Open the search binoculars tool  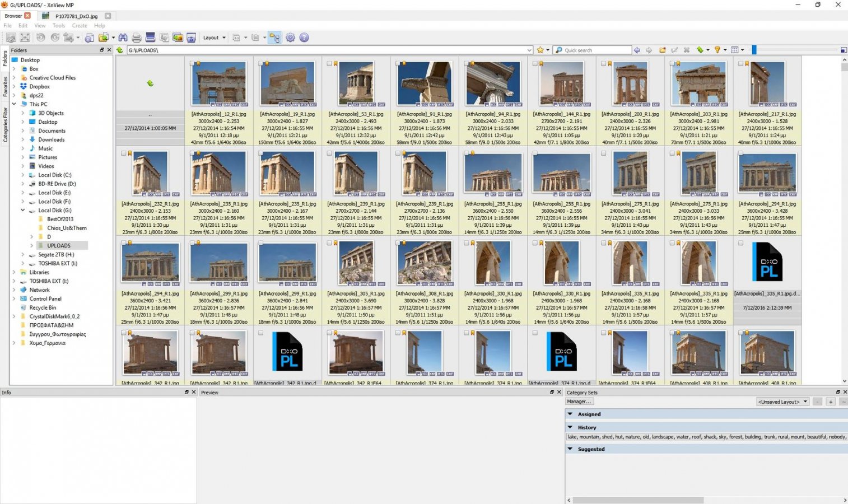(123, 38)
